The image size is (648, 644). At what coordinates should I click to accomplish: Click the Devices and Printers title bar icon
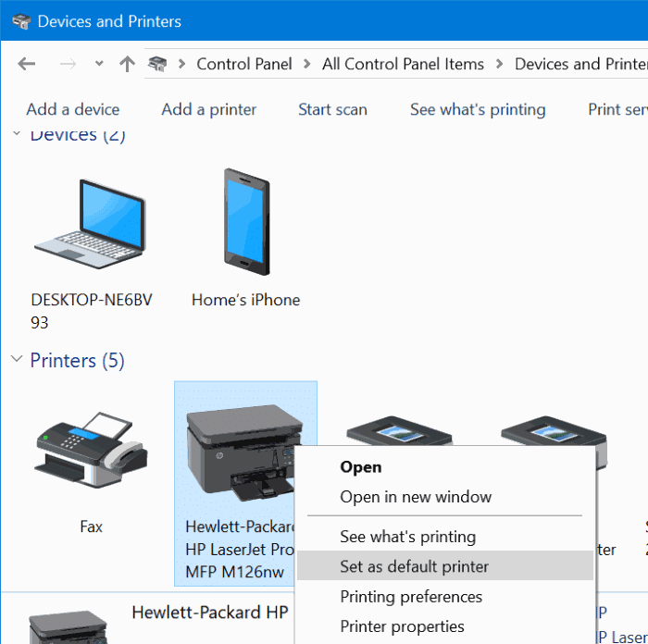click(x=21, y=21)
